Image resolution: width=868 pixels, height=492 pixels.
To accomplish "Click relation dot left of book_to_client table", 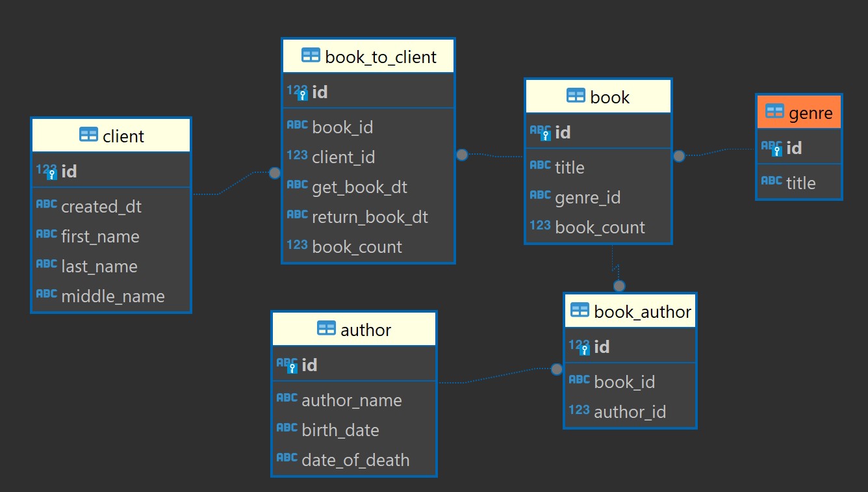I will [x=275, y=173].
